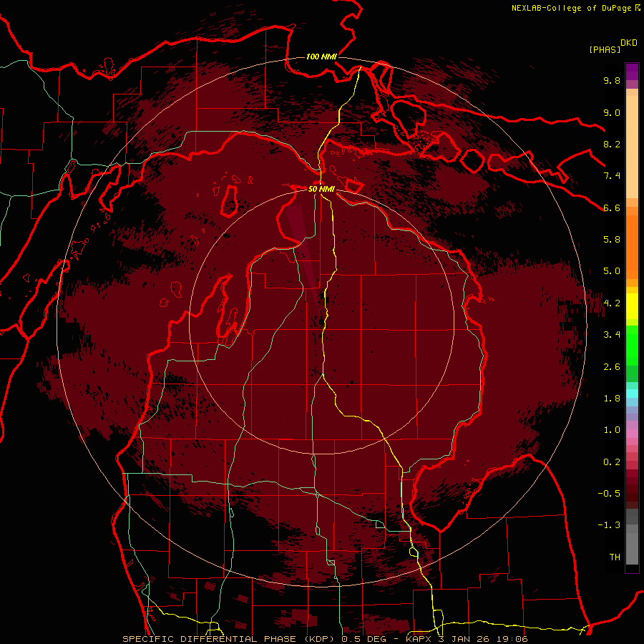Click the 1.0 value on color scale

612,430
